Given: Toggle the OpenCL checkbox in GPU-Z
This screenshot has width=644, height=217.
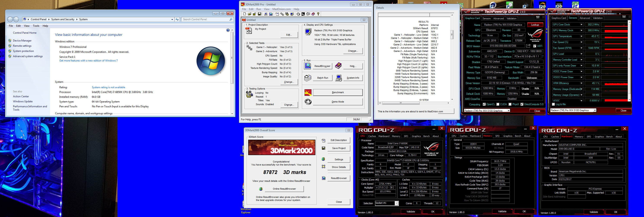Looking at the screenshot, I should click(484, 104).
